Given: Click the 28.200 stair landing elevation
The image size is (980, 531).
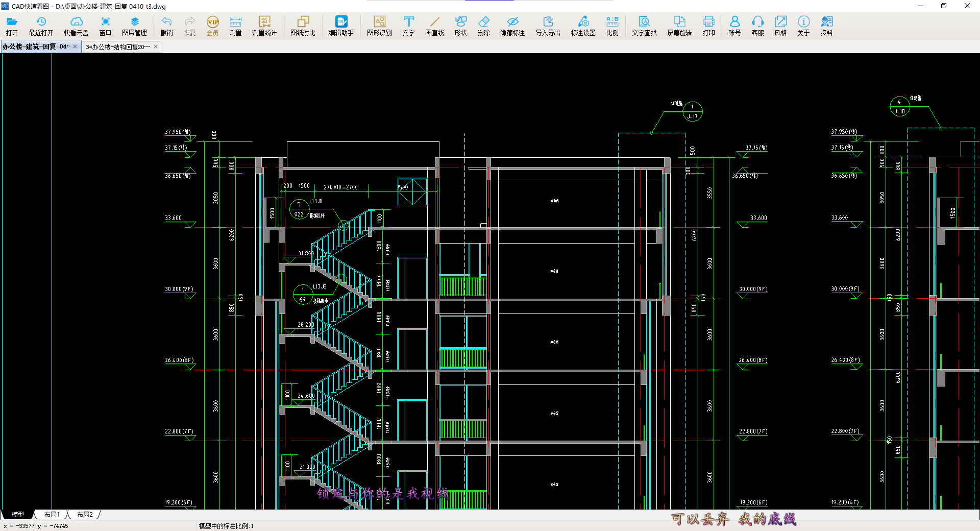Looking at the screenshot, I should pyautogui.click(x=306, y=324).
